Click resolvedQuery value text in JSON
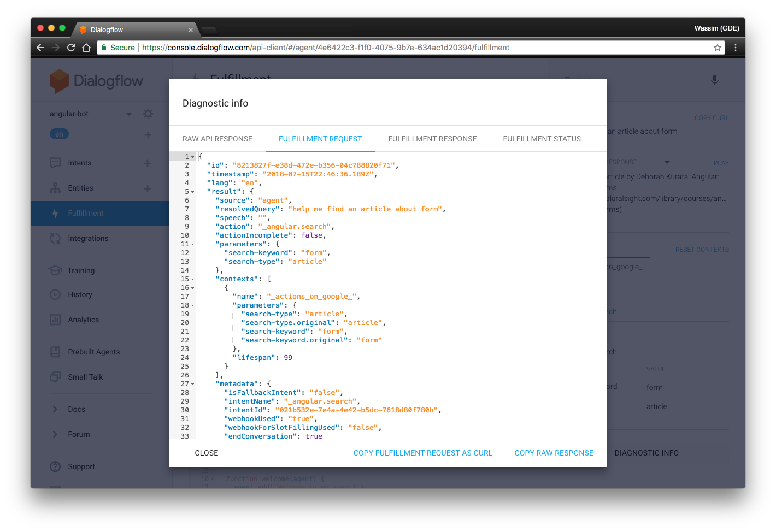The height and width of the screenshot is (532, 776). pyautogui.click(x=365, y=209)
